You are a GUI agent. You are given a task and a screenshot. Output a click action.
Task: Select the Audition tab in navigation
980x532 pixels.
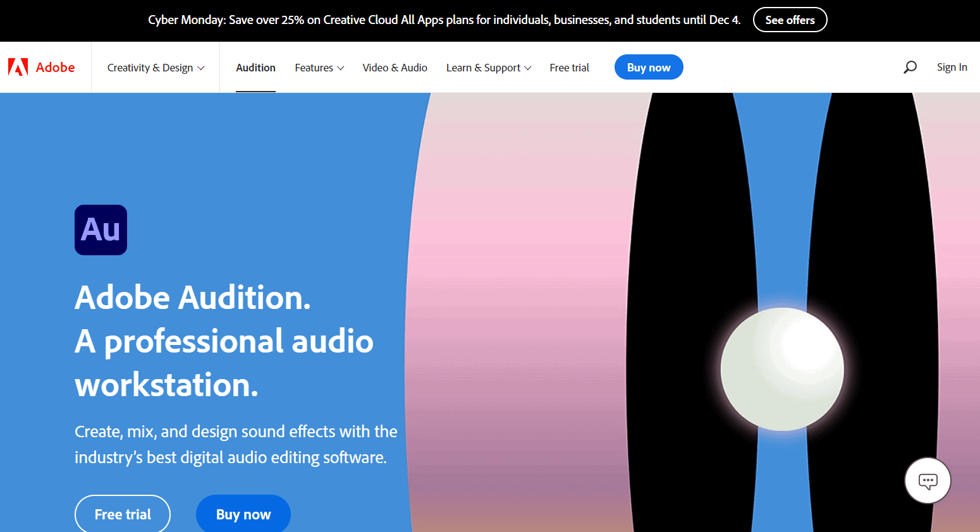(x=255, y=67)
